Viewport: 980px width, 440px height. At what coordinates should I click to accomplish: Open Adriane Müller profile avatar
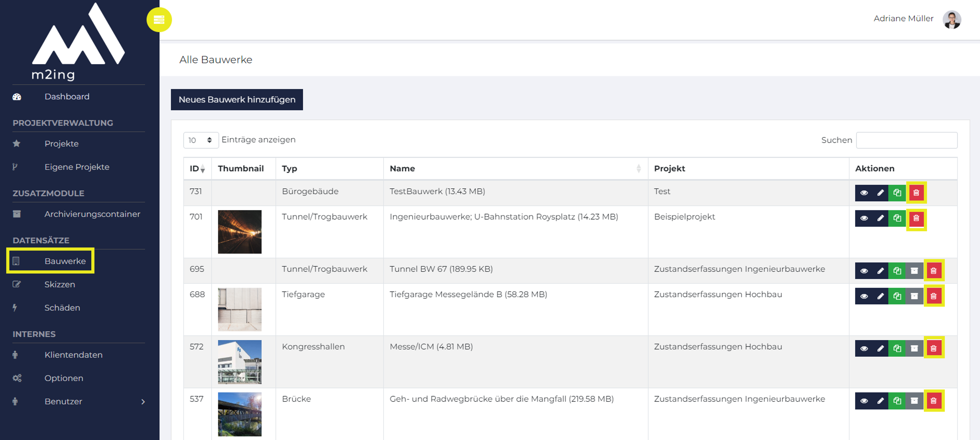pos(951,19)
